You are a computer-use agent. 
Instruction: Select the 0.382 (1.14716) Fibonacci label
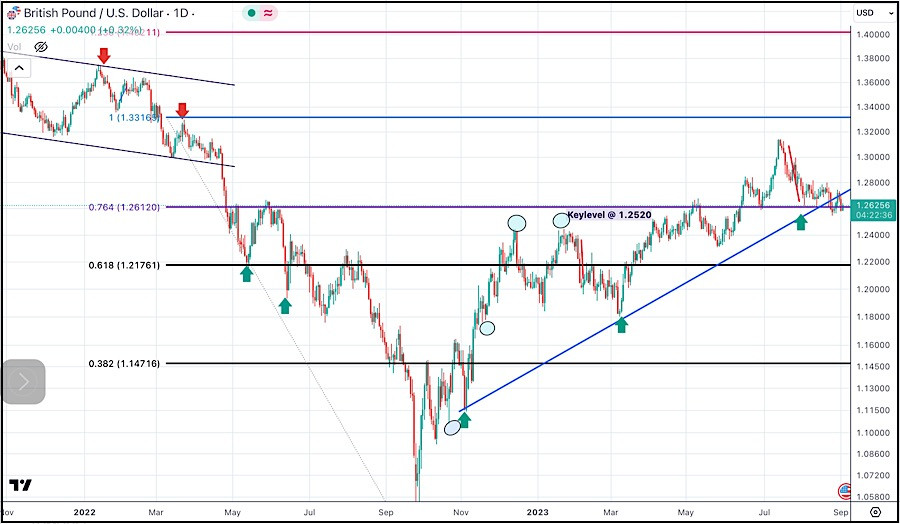coord(124,363)
